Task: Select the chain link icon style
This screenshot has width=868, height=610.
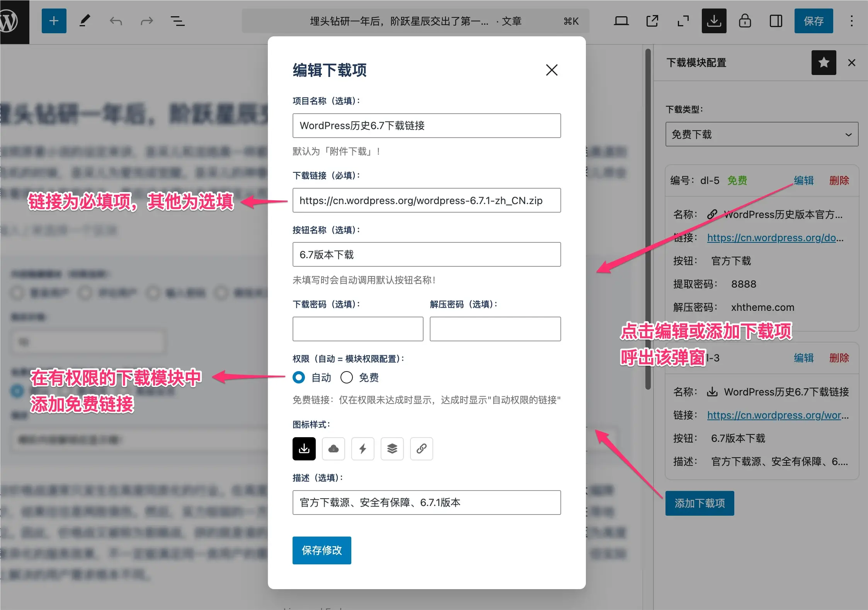Action: 421,449
